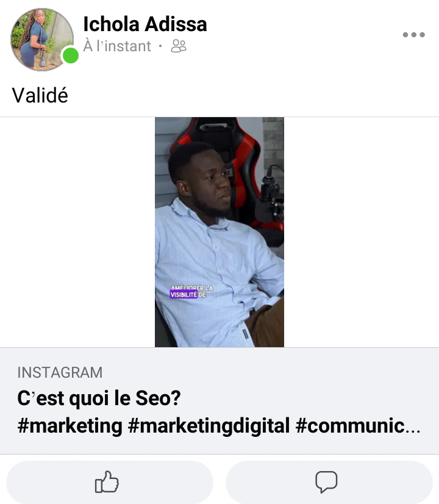
Task: Click the friends audience icon
Action: pyautogui.click(x=179, y=46)
